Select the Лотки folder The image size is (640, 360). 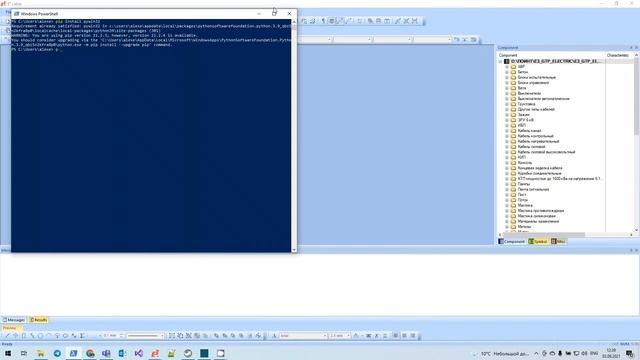click(523, 200)
